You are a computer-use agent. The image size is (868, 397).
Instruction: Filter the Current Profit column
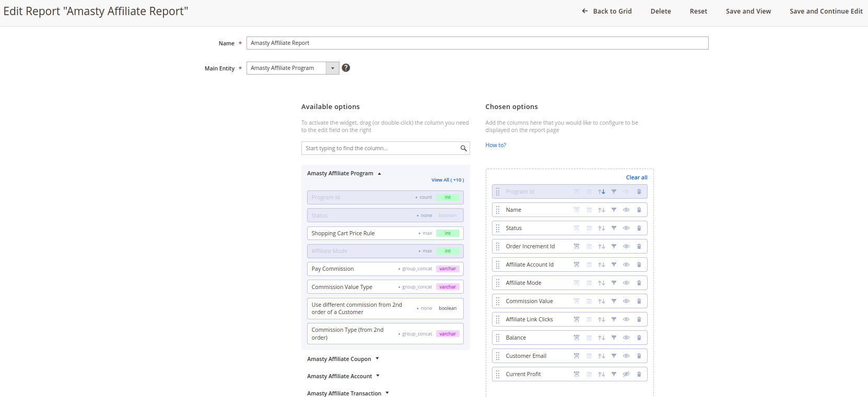click(614, 374)
